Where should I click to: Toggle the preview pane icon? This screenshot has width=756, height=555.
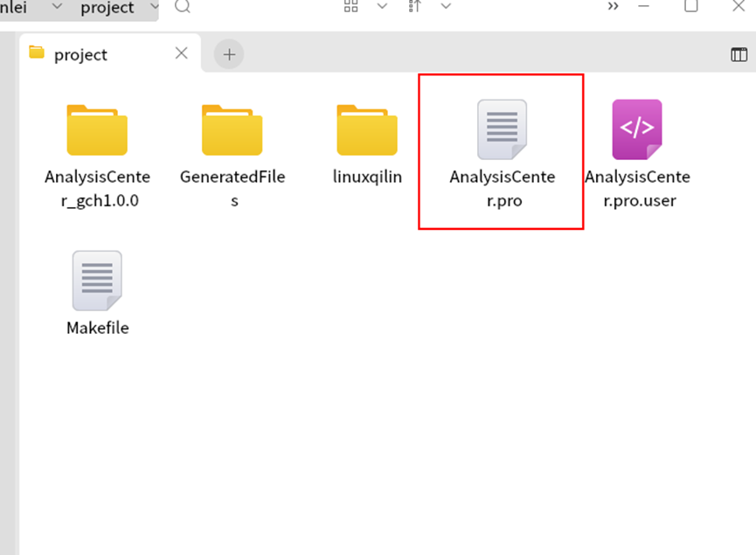(x=739, y=54)
